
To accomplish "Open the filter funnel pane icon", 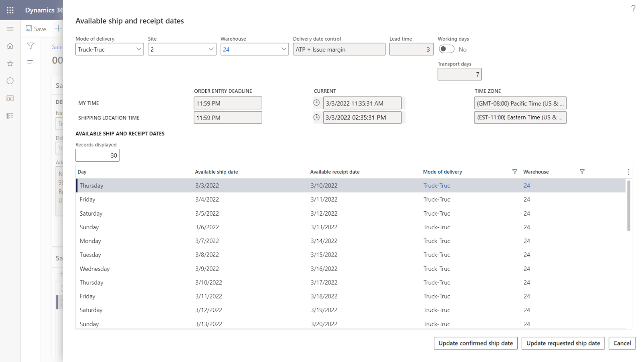I will click(31, 46).
